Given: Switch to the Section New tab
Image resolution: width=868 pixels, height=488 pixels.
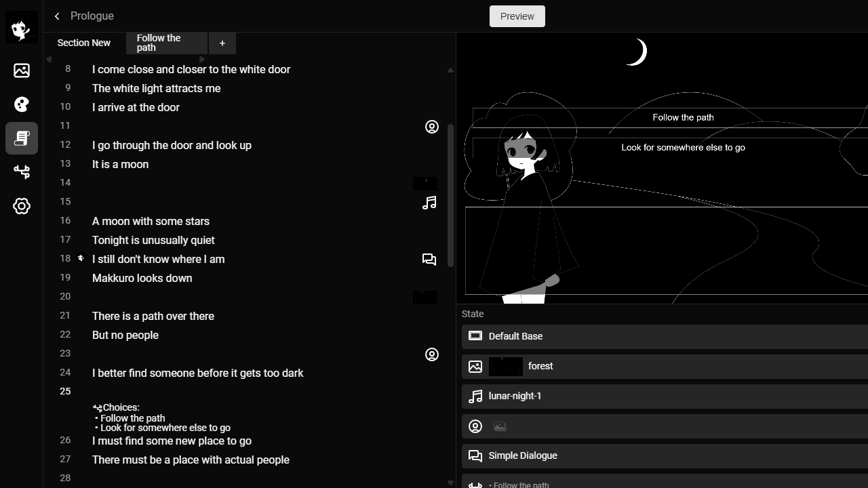Looking at the screenshot, I should (x=84, y=43).
